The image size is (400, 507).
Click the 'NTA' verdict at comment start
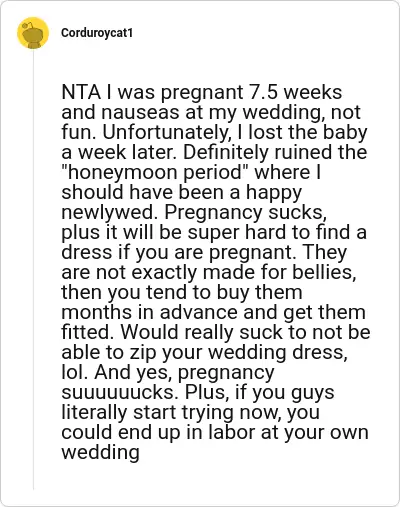click(x=81, y=92)
